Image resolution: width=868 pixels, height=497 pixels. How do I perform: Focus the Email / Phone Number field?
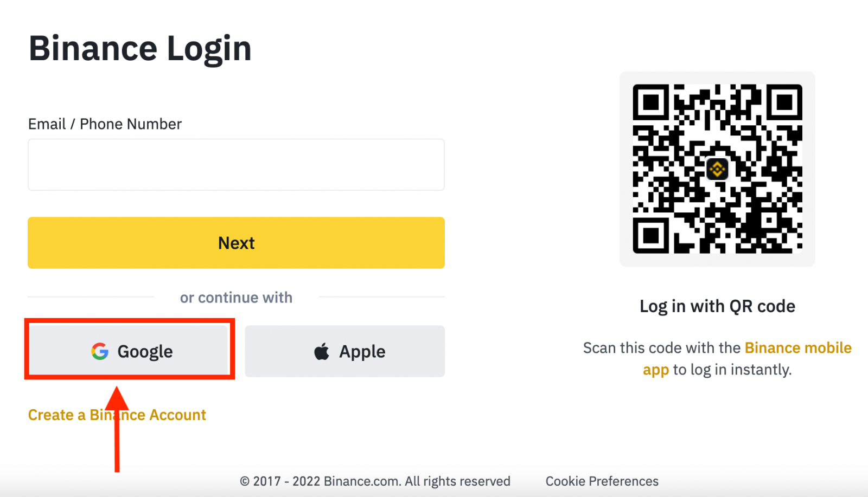236,165
